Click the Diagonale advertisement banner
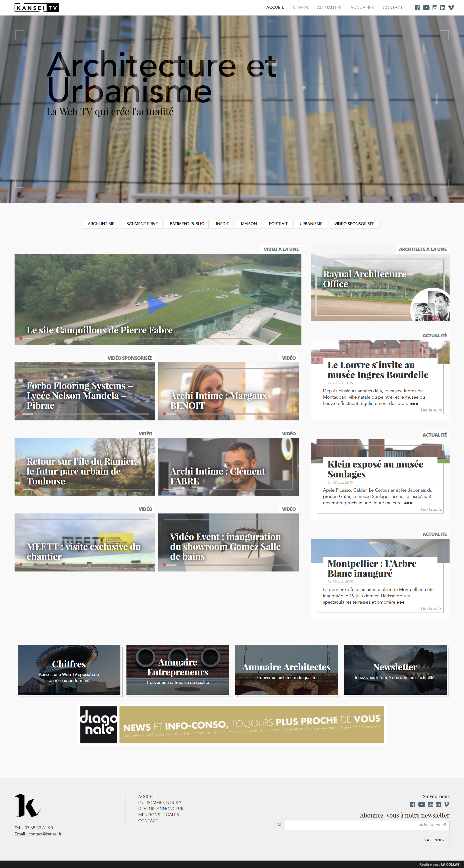Image resolution: width=464 pixels, height=868 pixels. pos(232,725)
